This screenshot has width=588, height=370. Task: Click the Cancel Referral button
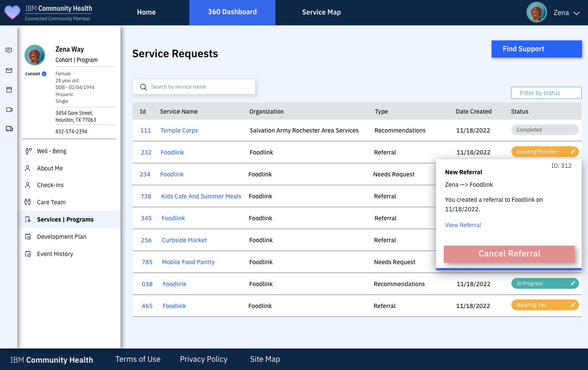pos(509,254)
